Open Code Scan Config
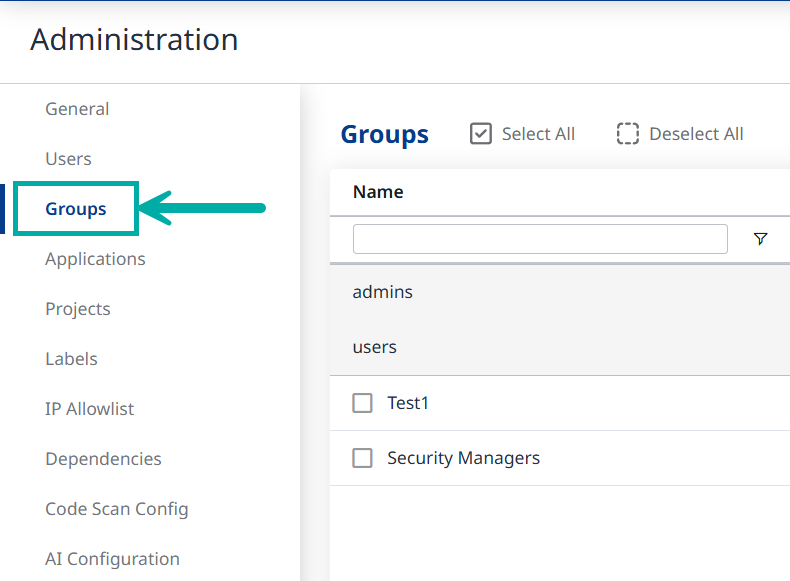 point(116,509)
